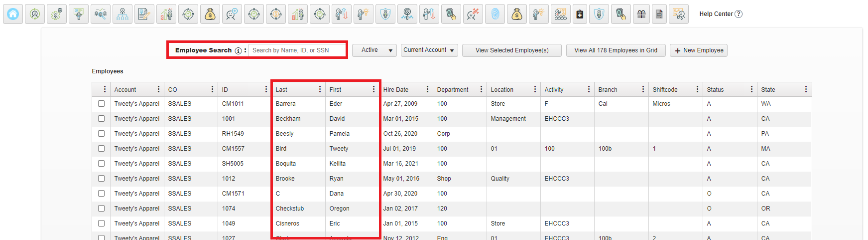Click the New Employee button
This screenshot has height=240, width=868.
pyautogui.click(x=699, y=50)
